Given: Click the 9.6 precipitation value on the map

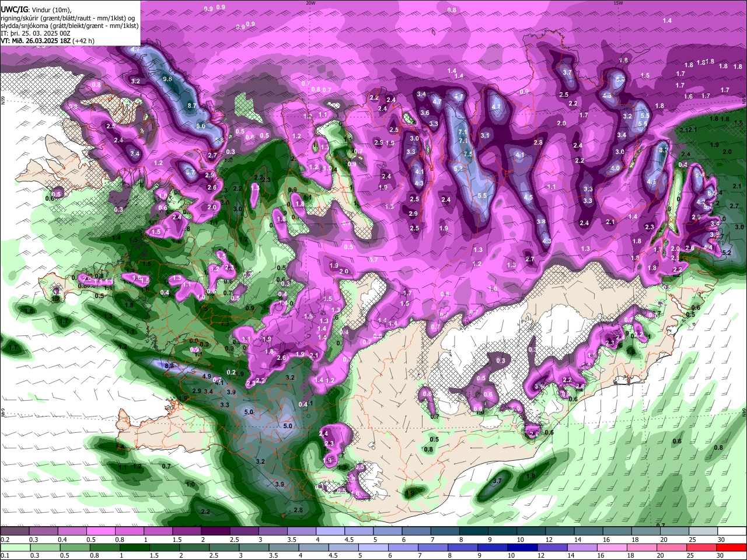Looking at the screenshot, I should click(x=167, y=79).
